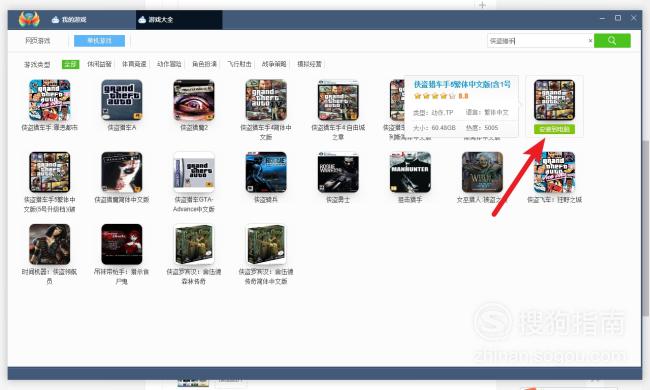Filter by 飞行射击 category

tap(239, 64)
